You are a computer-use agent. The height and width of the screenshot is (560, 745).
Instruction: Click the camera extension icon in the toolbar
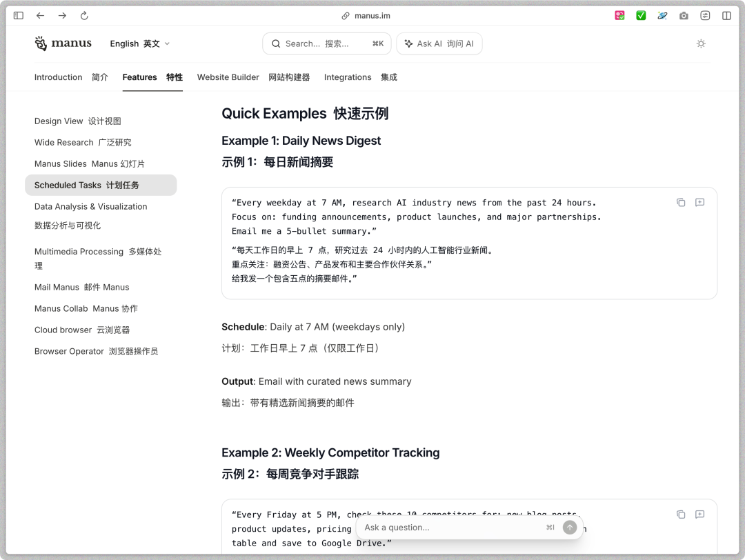tap(684, 15)
